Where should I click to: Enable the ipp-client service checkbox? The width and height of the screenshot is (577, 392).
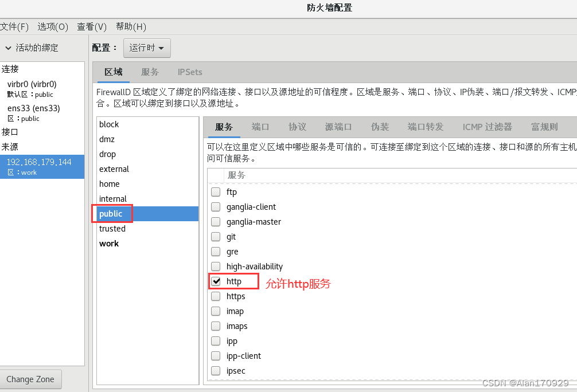click(x=216, y=356)
